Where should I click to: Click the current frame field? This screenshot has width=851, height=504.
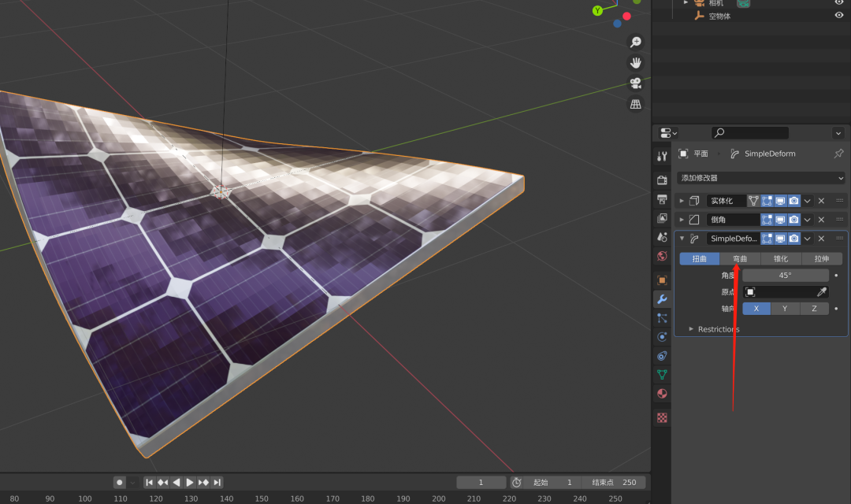click(481, 482)
